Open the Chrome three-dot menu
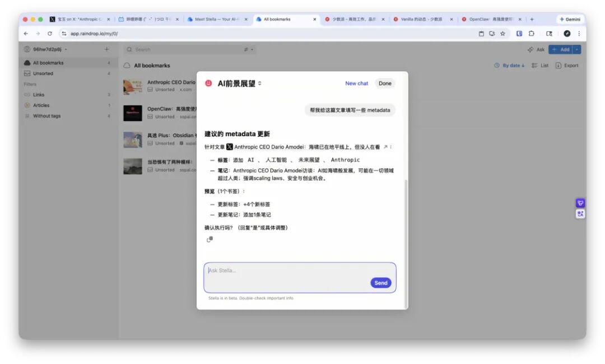This screenshot has width=605, height=364. [x=579, y=34]
